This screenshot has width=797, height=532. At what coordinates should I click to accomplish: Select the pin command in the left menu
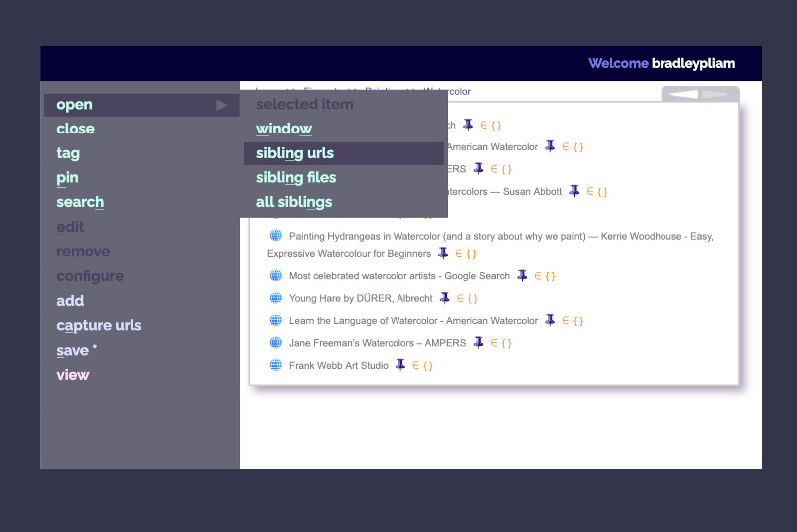[67, 178]
